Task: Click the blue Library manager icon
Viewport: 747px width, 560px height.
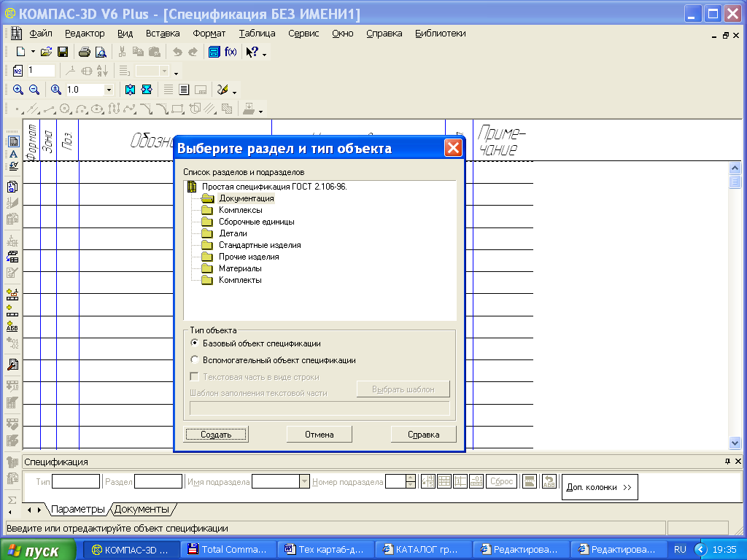Action: [214, 52]
